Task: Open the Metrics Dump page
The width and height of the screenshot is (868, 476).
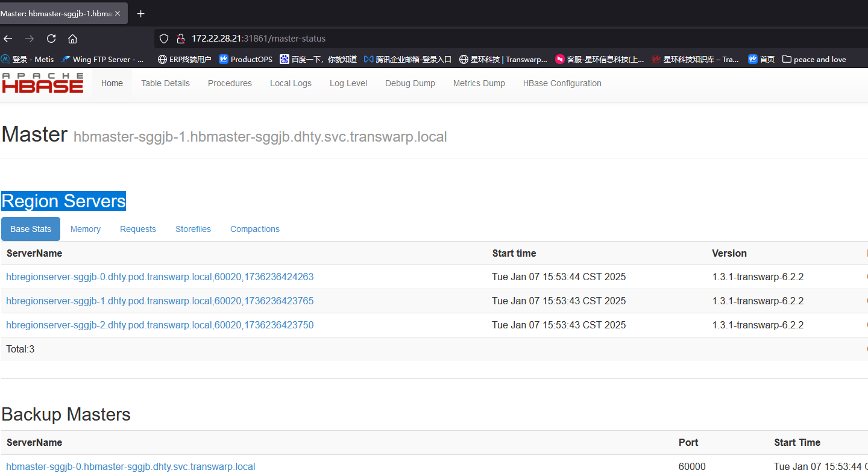Action: pyautogui.click(x=479, y=83)
